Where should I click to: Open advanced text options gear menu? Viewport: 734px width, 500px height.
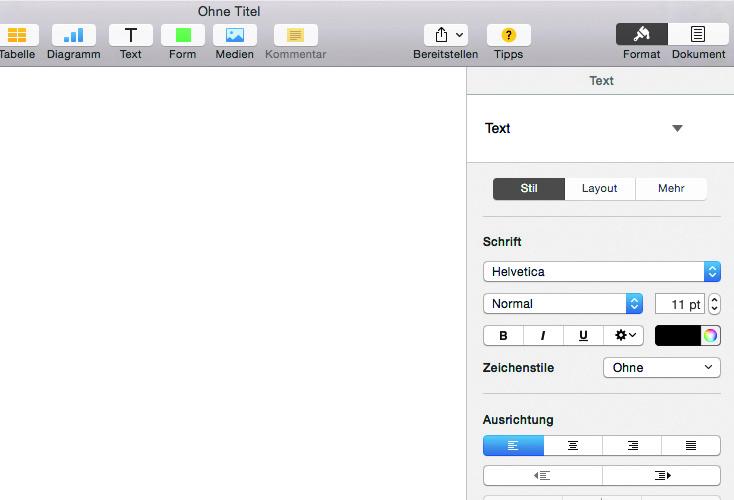[624, 336]
